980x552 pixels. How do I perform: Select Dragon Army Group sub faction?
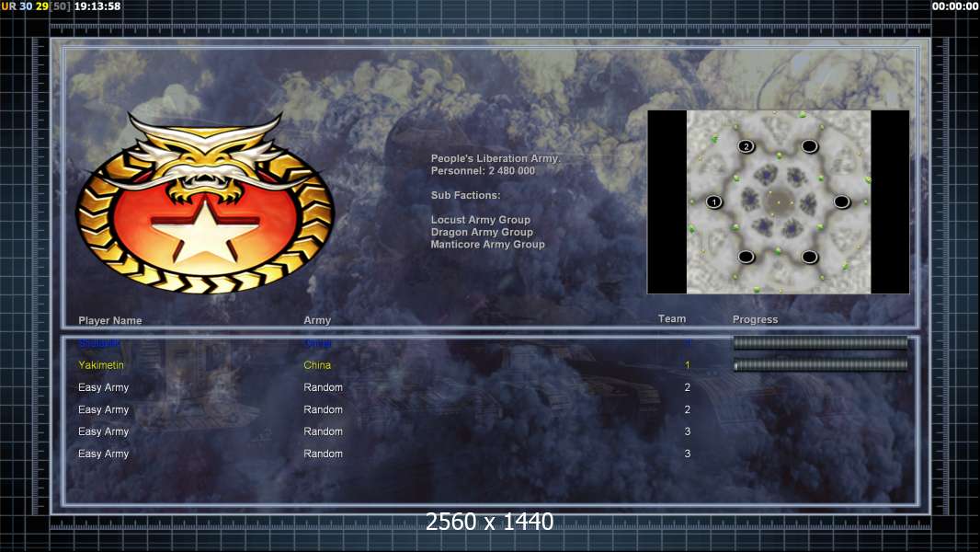481,232
